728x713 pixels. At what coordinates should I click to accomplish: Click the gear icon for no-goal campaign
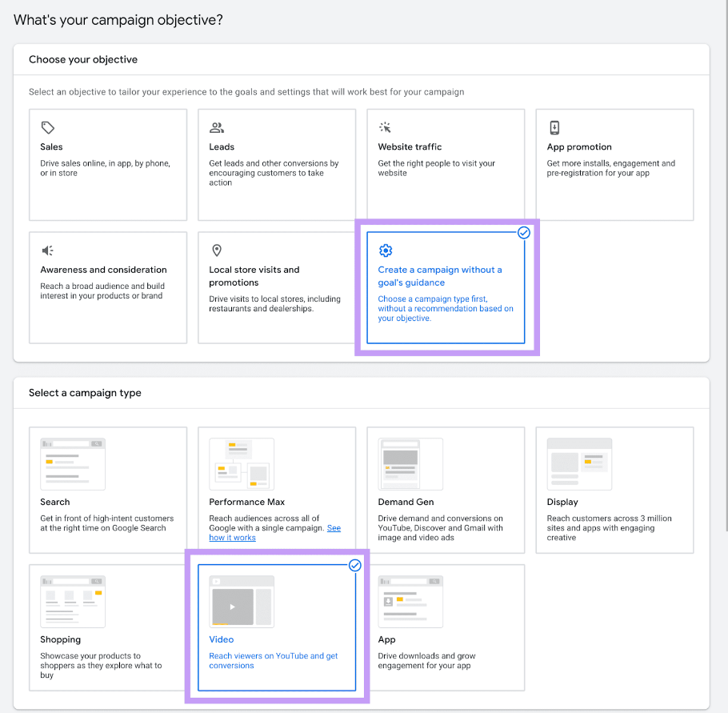click(385, 250)
